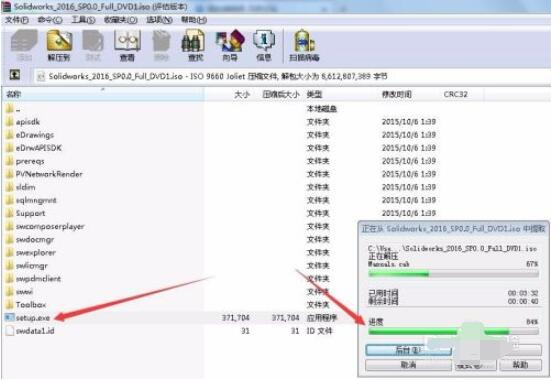Image resolution: width=560 pixels, height=382 pixels.
Task: Click the 进度 84% total progress bar
Action: tap(454, 332)
